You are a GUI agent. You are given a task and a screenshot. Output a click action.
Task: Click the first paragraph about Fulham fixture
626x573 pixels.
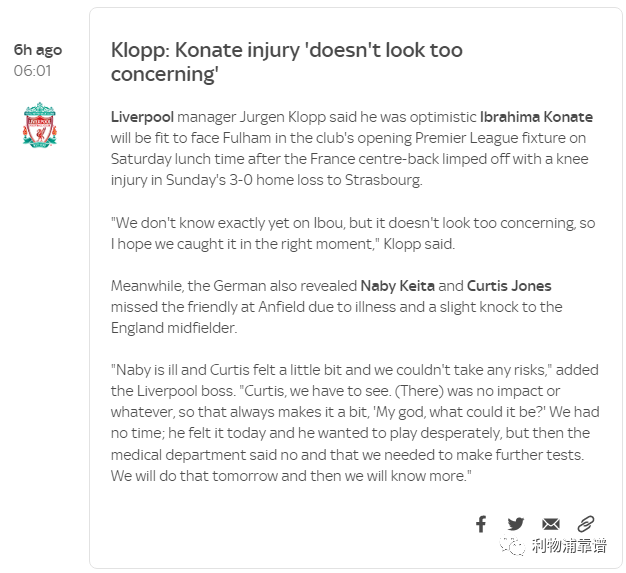click(351, 149)
